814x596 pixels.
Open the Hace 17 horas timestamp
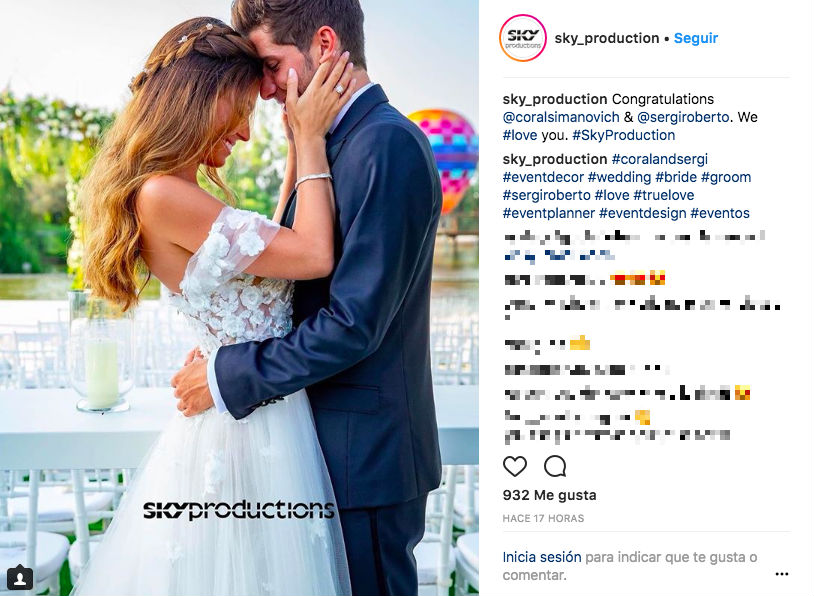543,518
